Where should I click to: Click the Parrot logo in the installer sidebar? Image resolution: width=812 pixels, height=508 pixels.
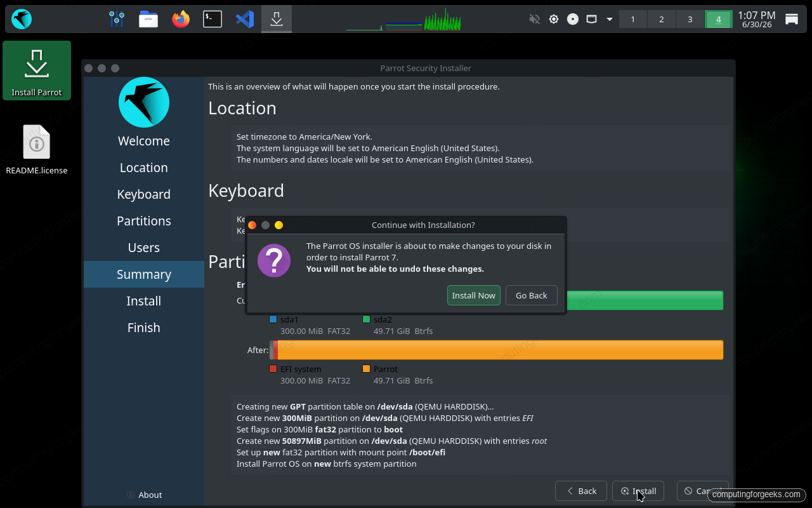(x=144, y=102)
